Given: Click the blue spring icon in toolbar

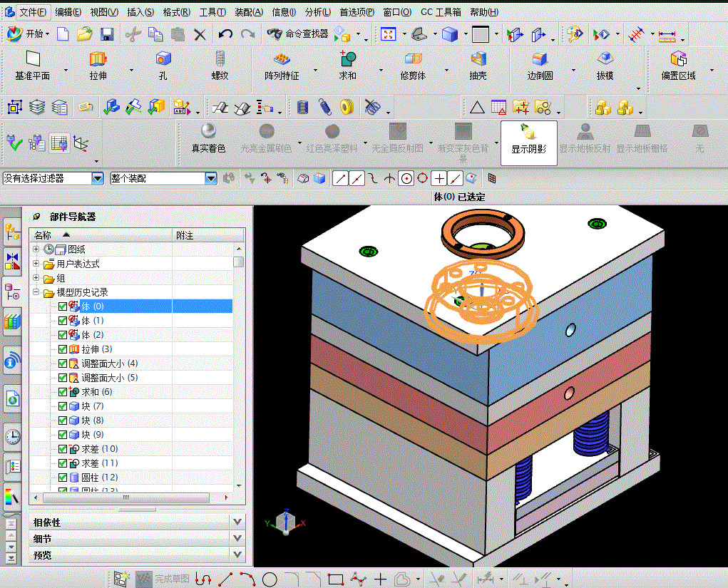Looking at the screenshot, I should (325, 107).
